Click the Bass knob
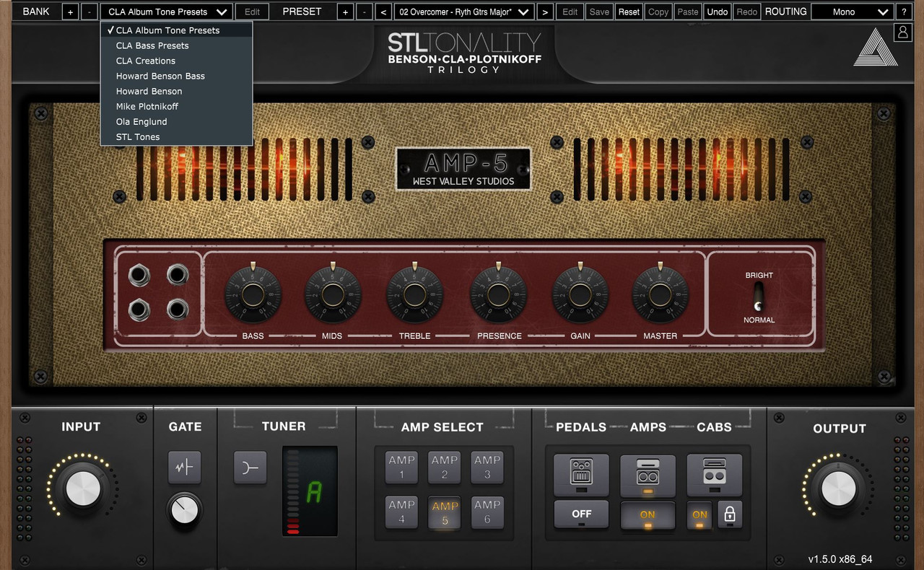Image resolution: width=924 pixels, height=570 pixels. [253, 294]
